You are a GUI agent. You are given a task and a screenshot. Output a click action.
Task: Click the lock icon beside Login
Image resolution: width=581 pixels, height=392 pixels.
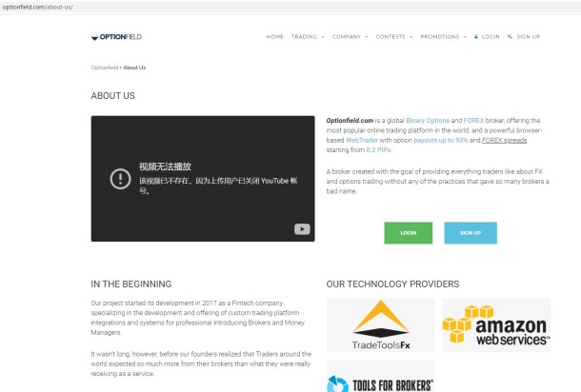pyautogui.click(x=476, y=37)
